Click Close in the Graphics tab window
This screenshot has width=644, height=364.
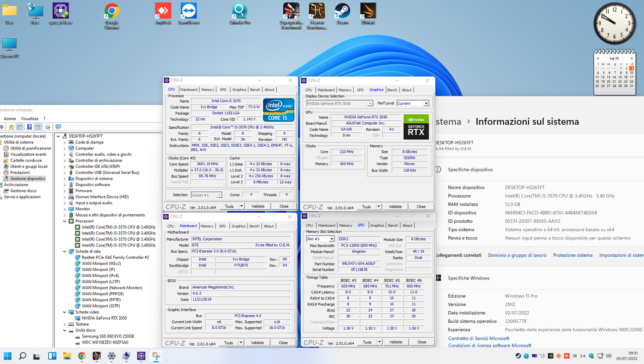point(421,207)
